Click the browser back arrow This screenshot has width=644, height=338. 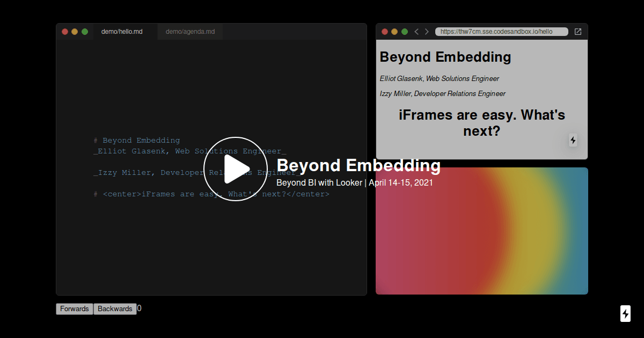[x=416, y=32]
